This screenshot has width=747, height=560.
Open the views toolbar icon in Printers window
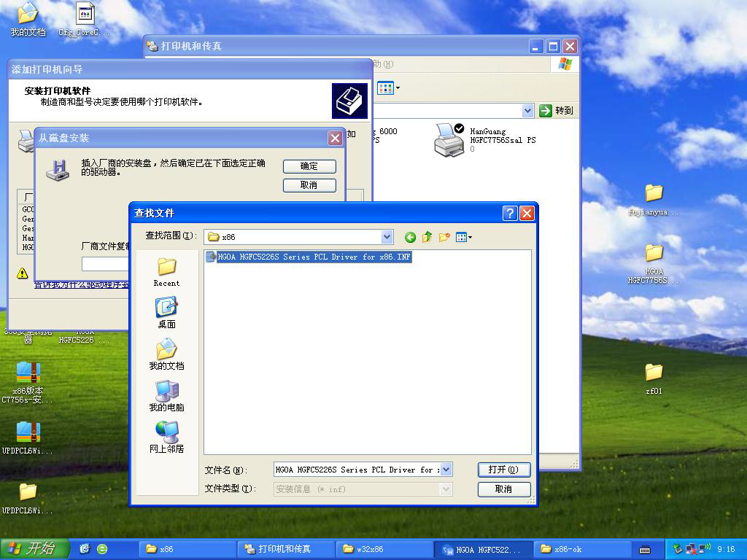[x=388, y=88]
